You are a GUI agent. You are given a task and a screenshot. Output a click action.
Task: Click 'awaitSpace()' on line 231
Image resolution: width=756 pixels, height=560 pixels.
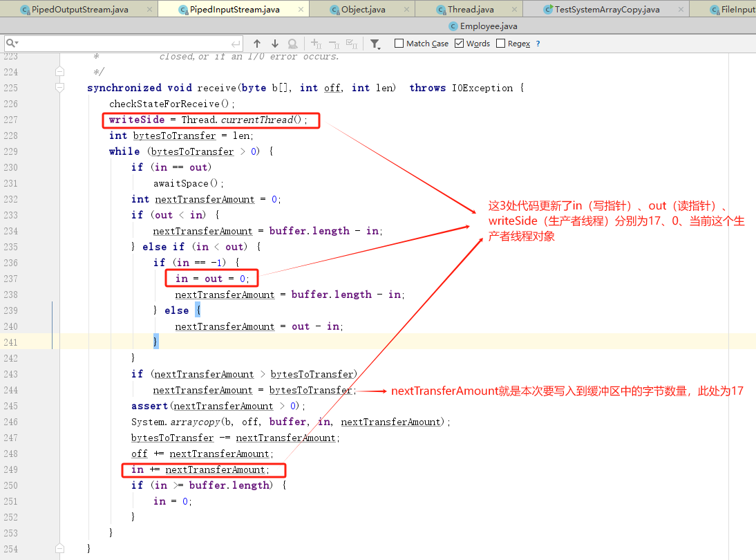[186, 183]
